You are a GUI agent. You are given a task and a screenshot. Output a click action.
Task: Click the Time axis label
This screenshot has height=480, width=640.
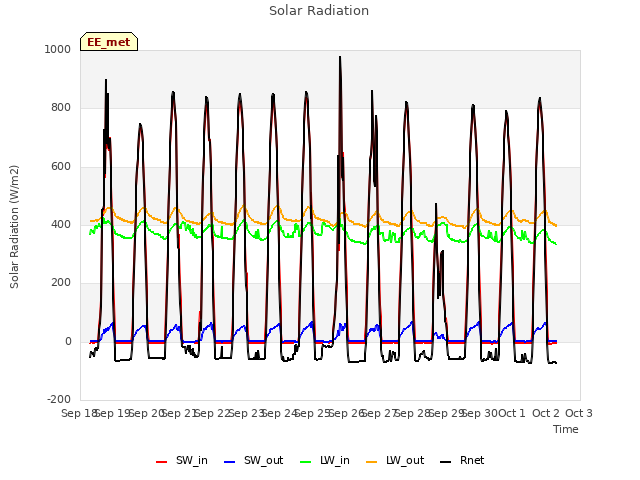coord(566,429)
